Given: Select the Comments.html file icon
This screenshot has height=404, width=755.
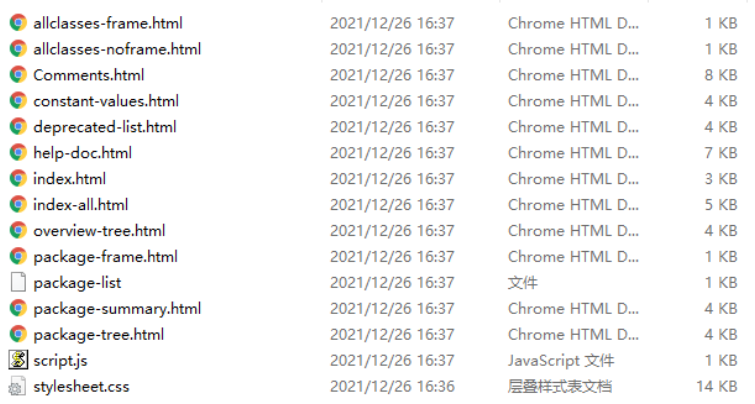Looking at the screenshot, I should click(x=18, y=75).
